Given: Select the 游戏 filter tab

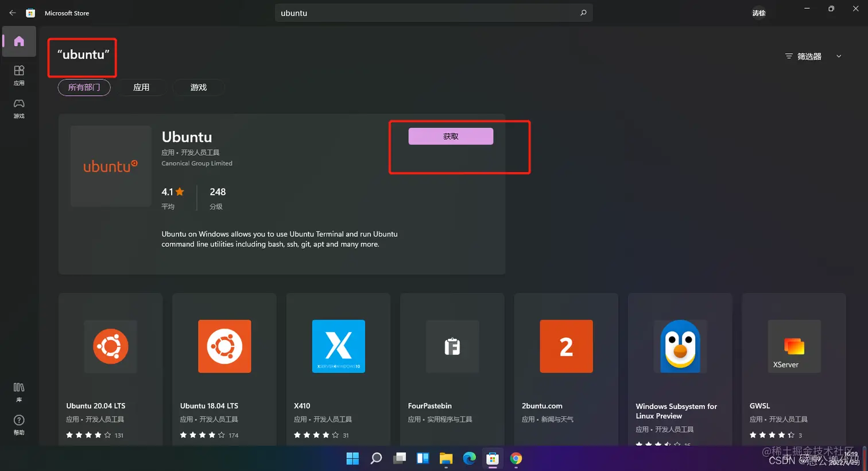Looking at the screenshot, I should point(199,87).
